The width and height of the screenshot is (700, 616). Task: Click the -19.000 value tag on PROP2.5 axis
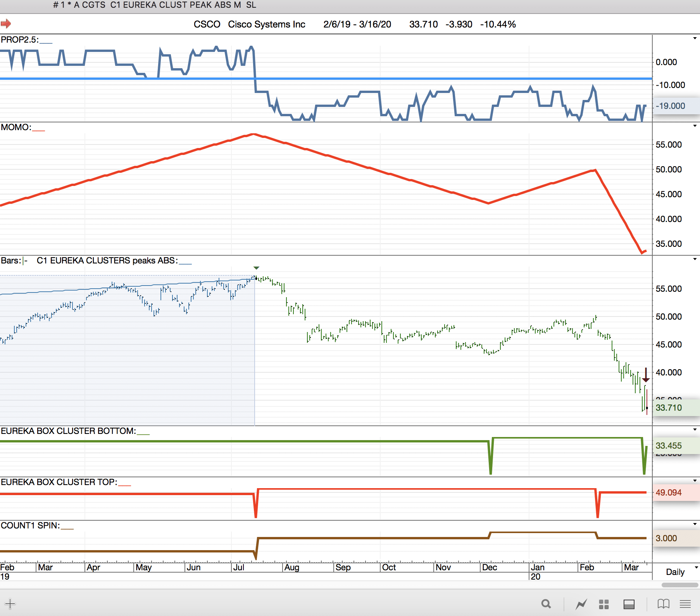pos(676,106)
